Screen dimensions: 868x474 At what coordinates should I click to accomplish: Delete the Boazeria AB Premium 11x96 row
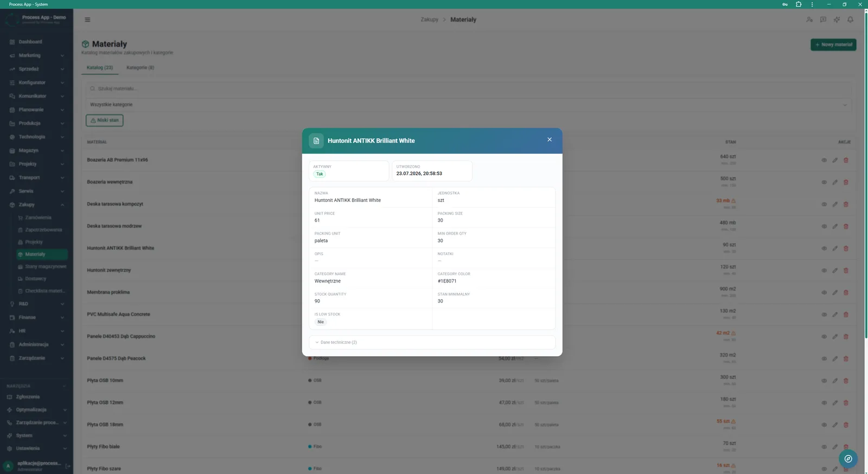(846, 160)
